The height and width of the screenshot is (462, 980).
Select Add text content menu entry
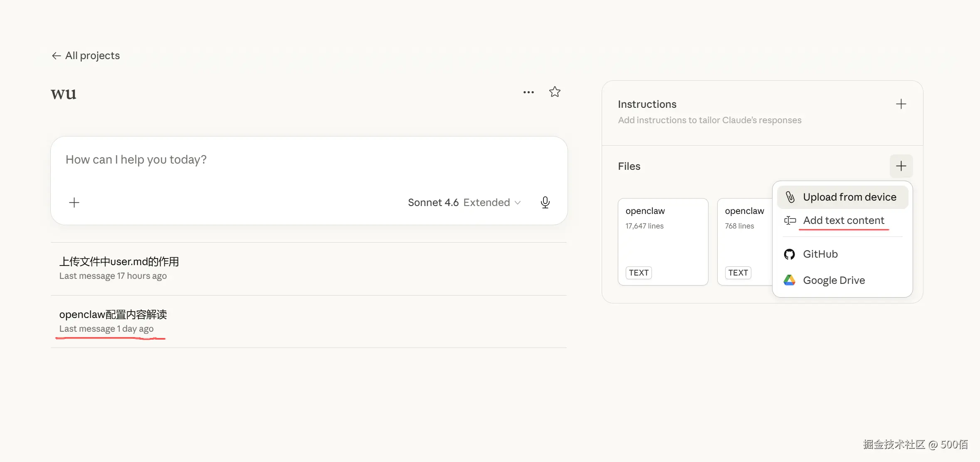[843, 220]
